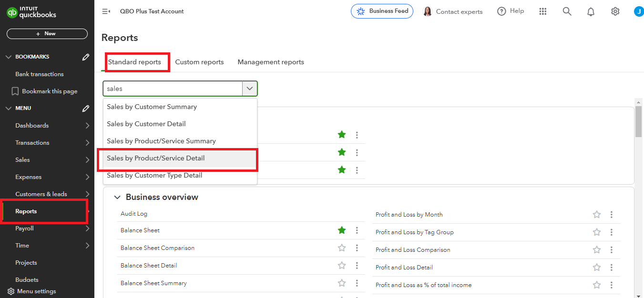Open the search magnifier icon
The height and width of the screenshot is (298, 644).
pos(567,11)
